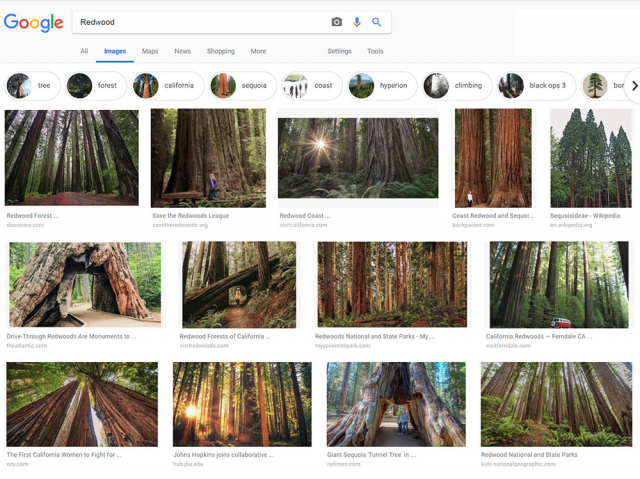Open Sequoioideae - Wikipedia result link
Screen dimensions: 640x479
click(585, 215)
